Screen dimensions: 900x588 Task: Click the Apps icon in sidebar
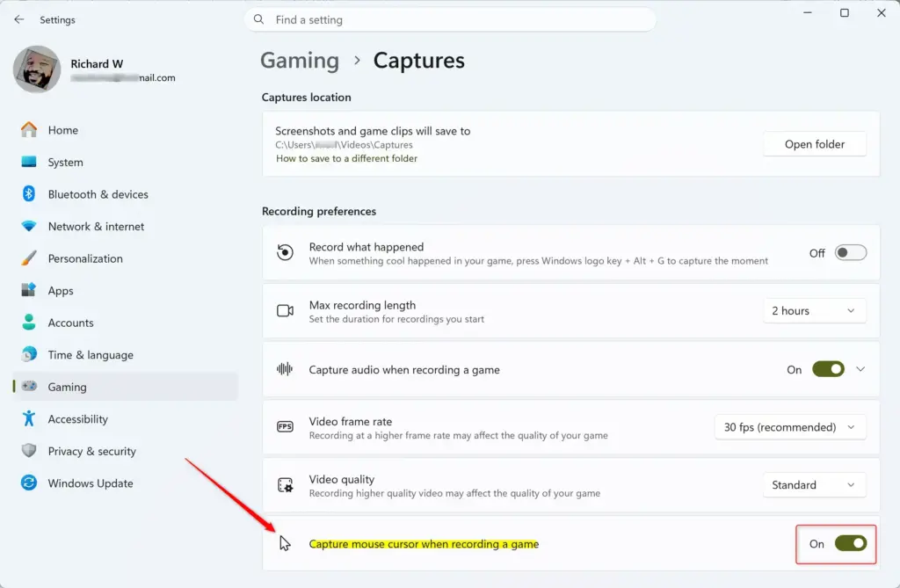[29, 290]
